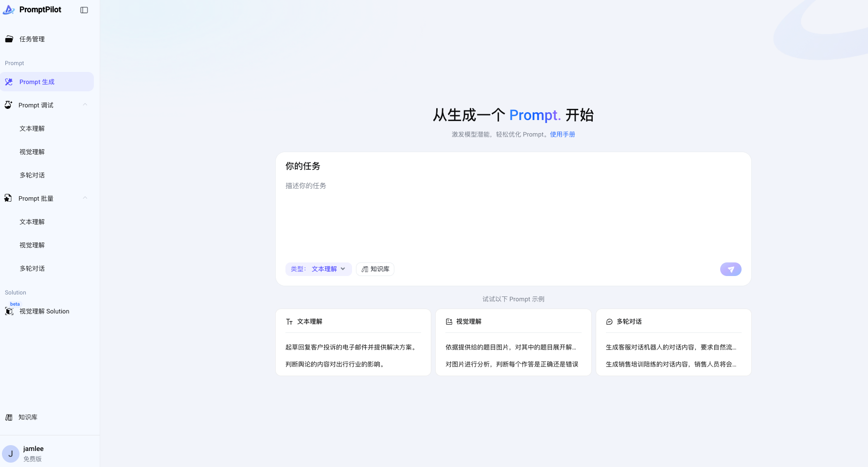
Task: Click the 知识库 button below the task box
Action: pyautogui.click(x=375, y=269)
